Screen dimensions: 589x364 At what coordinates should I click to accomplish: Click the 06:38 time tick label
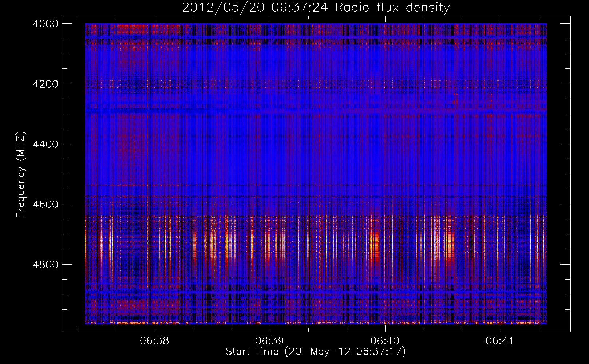pos(154,341)
